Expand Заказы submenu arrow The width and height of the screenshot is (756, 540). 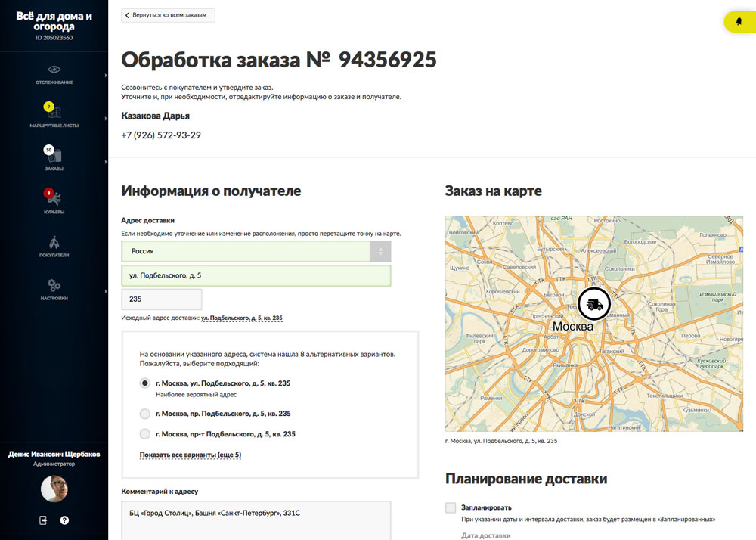106,162
